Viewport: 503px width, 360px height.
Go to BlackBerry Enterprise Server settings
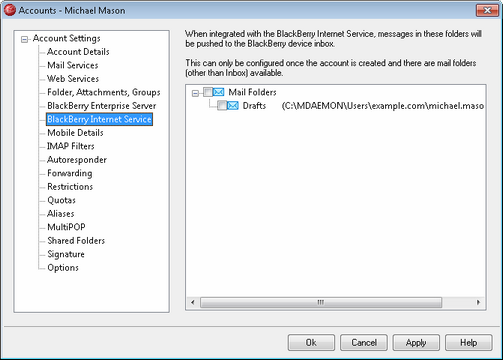[x=102, y=106]
